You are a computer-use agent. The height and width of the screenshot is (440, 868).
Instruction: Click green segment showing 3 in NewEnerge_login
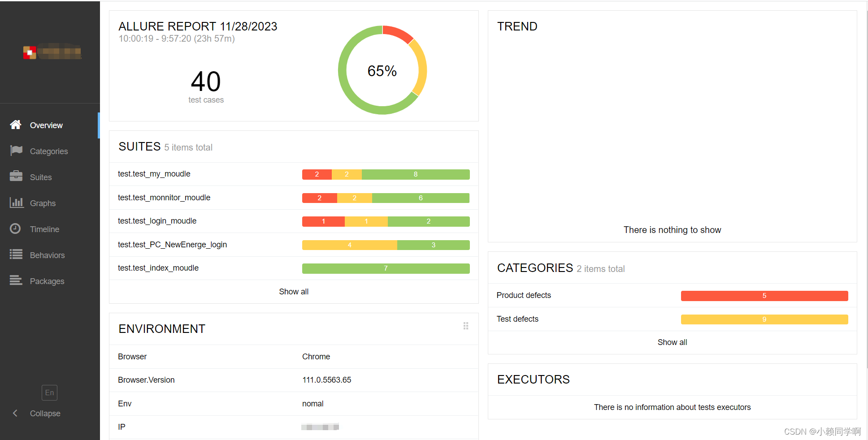(434, 245)
